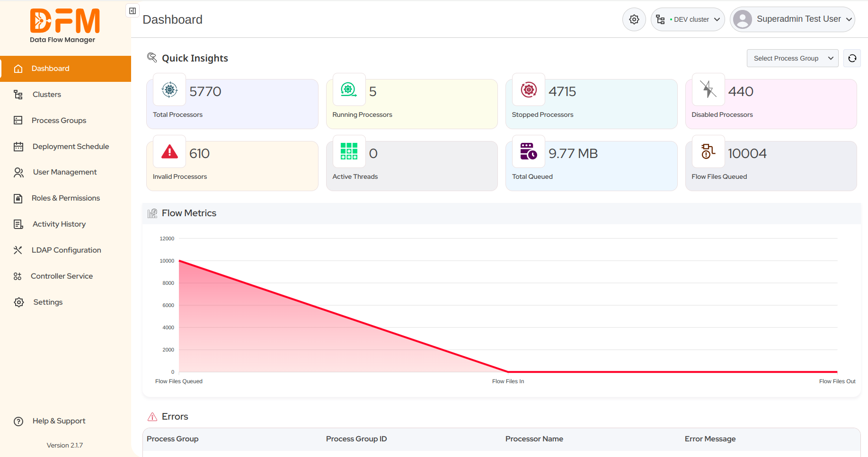Click the Running Processors icon
Viewport: 868px width, 457px height.
(x=349, y=89)
